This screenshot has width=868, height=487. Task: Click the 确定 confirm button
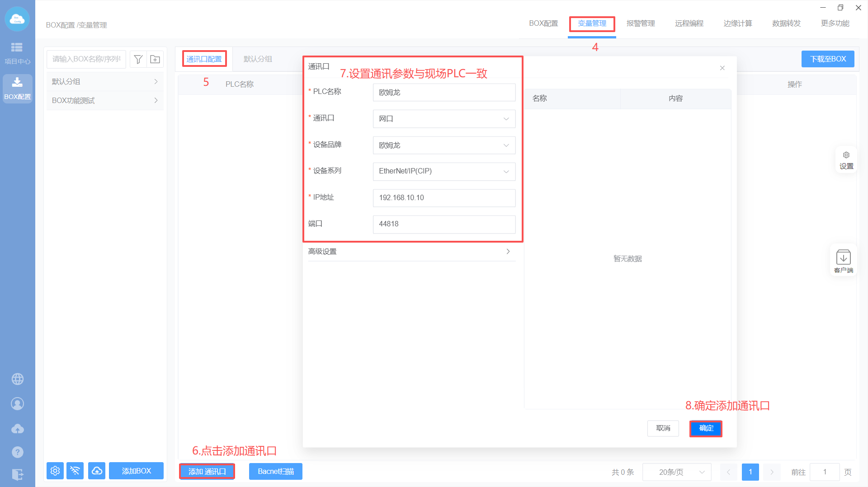point(706,428)
